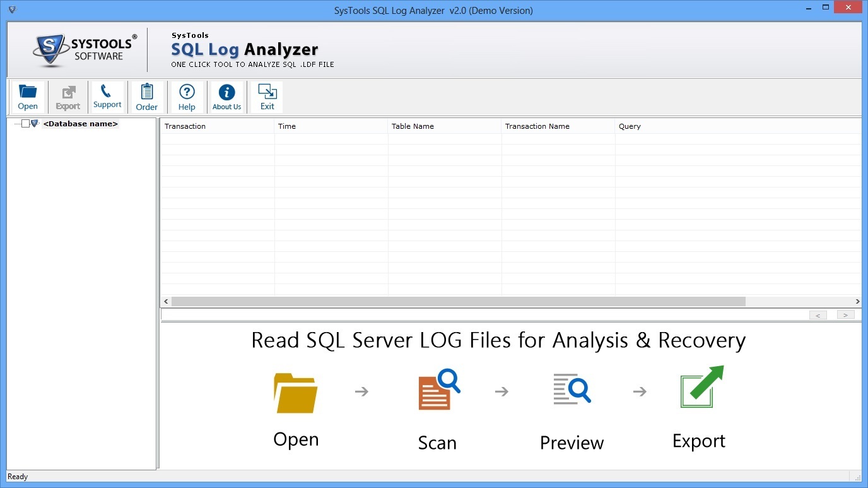Sort by Transaction Name column header

558,126
